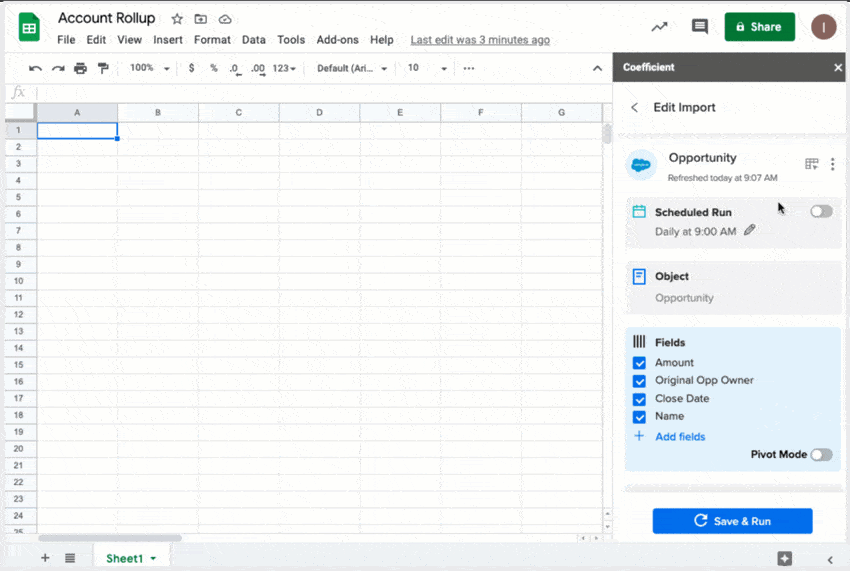This screenshot has width=850, height=571.
Task: Enable the Scheduled Run toggle
Action: pos(821,211)
